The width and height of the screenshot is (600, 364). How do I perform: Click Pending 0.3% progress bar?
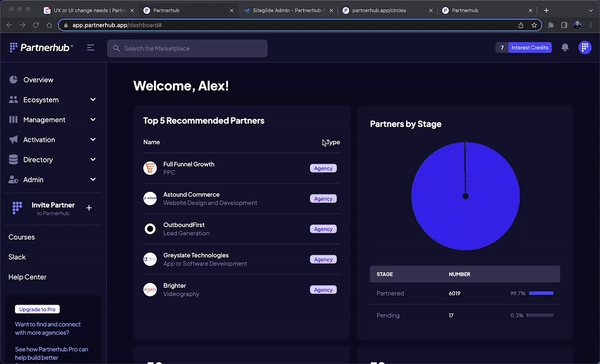[x=540, y=315]
